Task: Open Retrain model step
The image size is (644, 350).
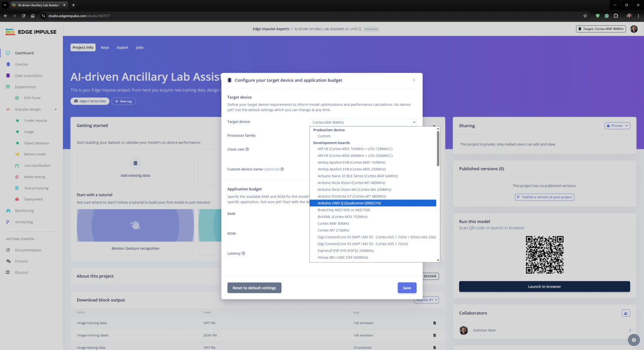Action: 35,154
